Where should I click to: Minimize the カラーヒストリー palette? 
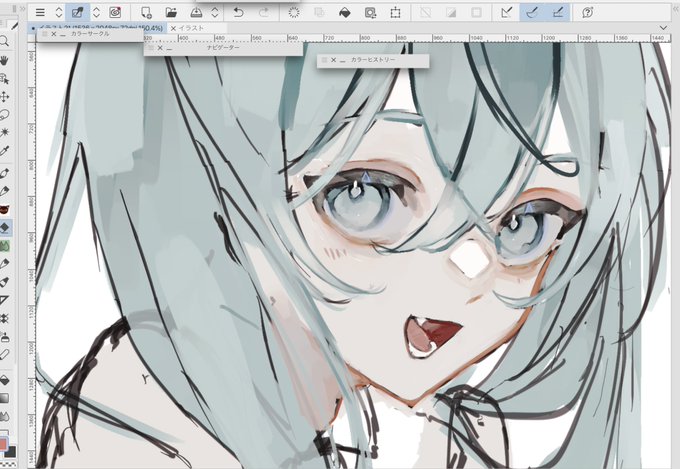click(343, 60)
